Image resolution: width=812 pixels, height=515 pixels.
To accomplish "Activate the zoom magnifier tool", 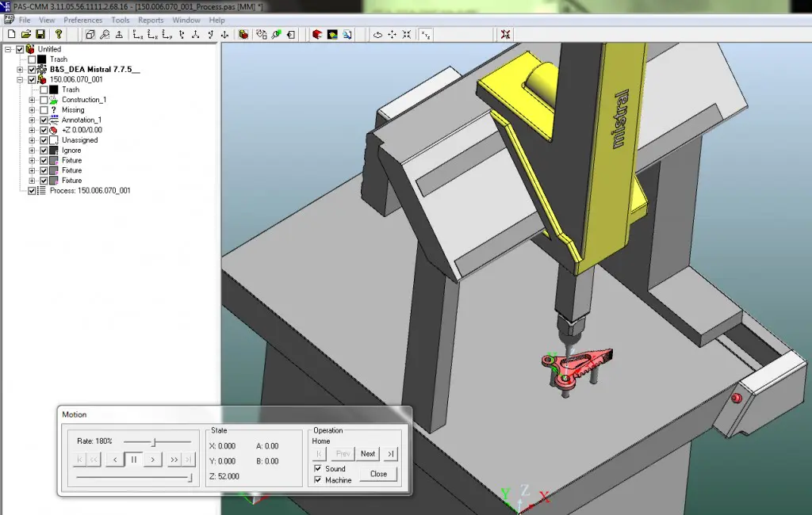I will pos(105,35).
